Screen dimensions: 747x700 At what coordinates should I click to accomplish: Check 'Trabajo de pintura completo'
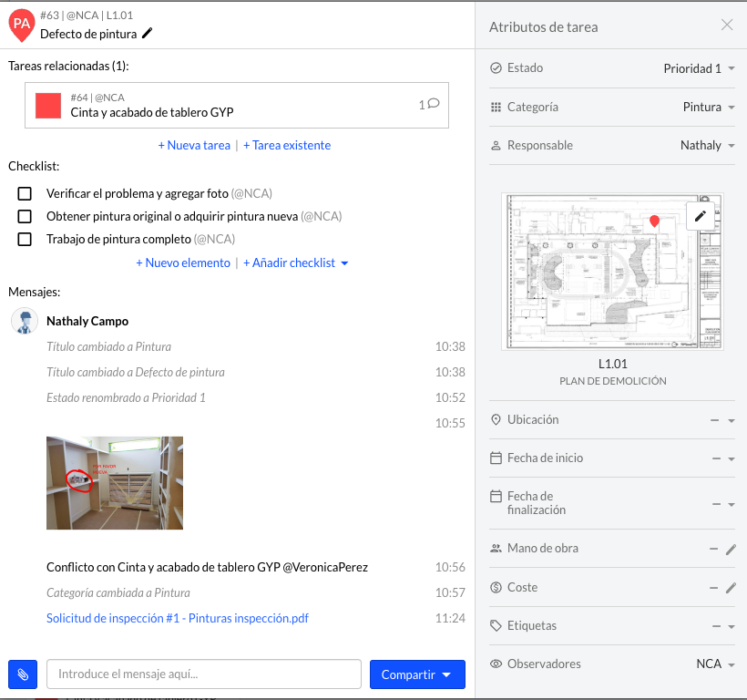(x=25, y=239)
